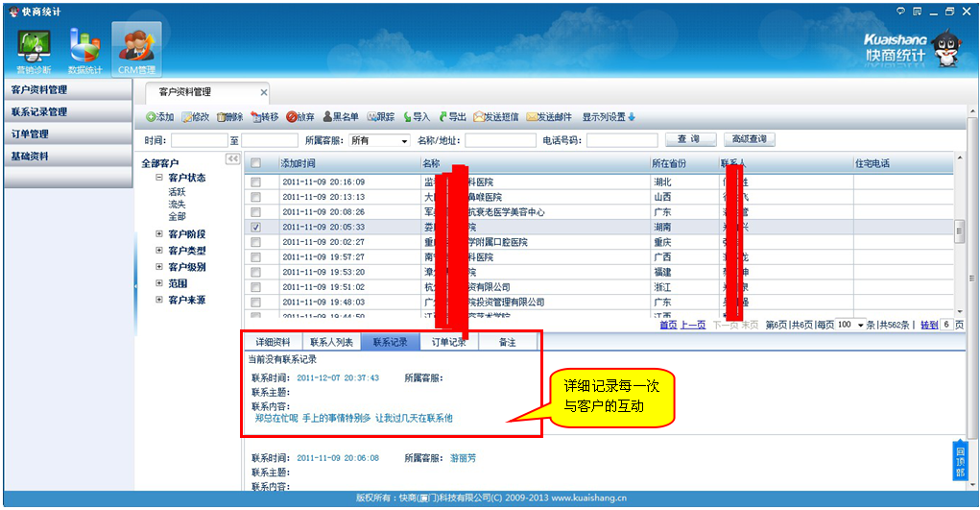Switch to the 订单记录 tab
The image size is (980, 510).
448,342
